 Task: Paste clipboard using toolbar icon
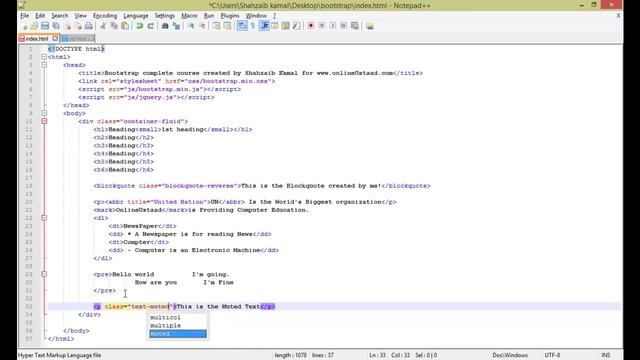[125, 26]
